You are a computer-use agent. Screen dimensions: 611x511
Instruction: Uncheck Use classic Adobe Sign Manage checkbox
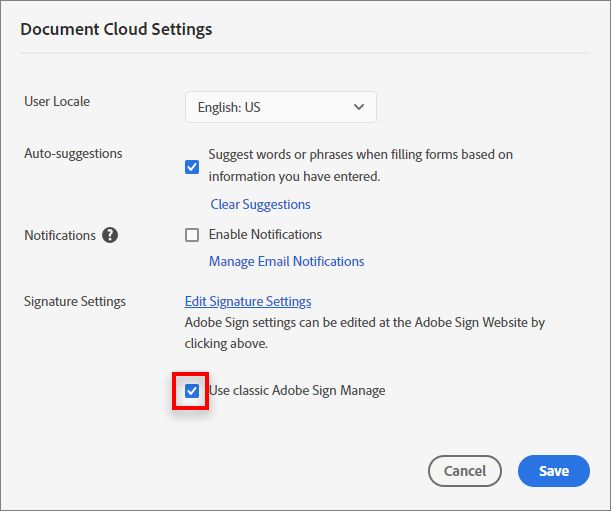tap(192, 391)
